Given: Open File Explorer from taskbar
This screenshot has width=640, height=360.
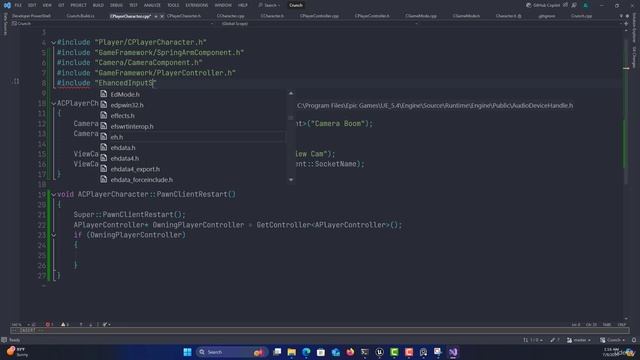Looking at the screenshot, I should [291, 352].
